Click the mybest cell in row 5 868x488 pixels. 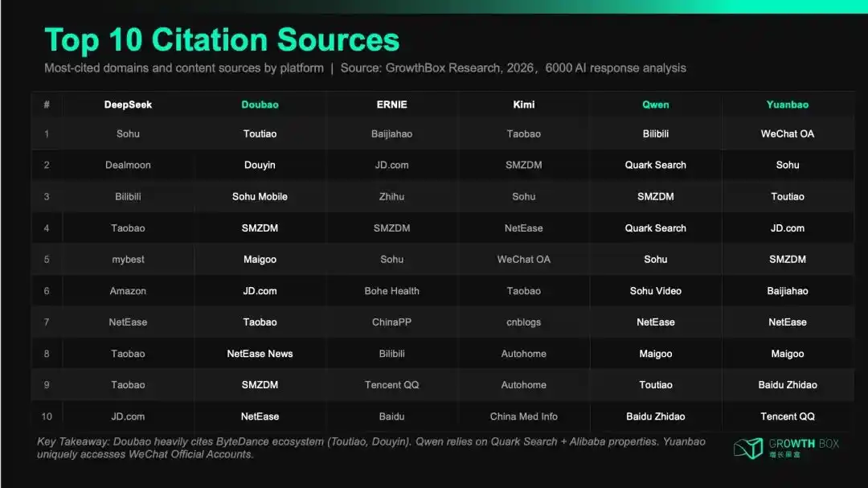coord(128,259)
